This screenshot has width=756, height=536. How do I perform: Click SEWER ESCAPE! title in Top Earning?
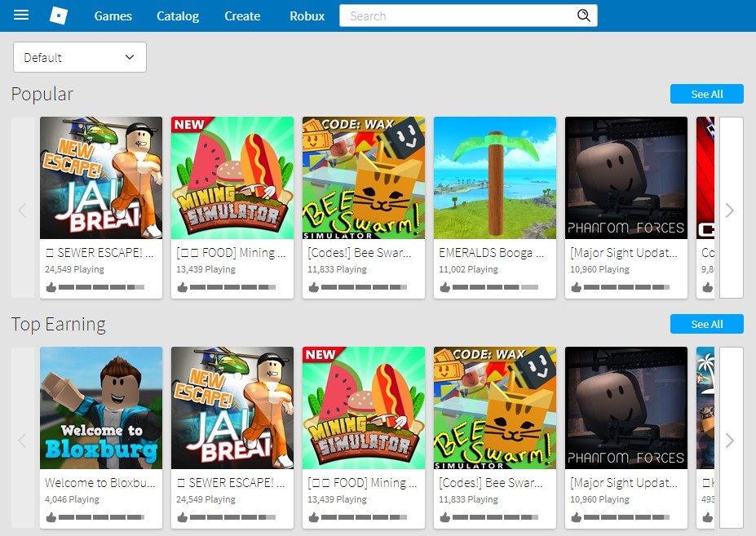pos(231,483)
